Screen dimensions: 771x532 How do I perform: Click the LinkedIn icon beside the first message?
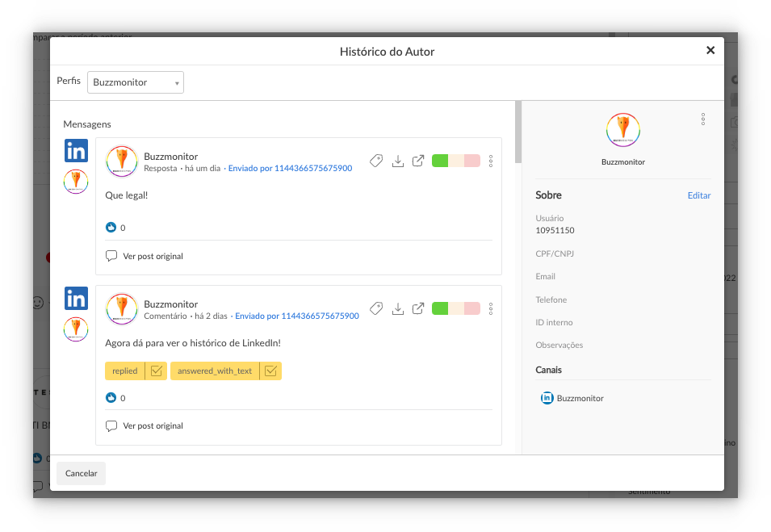pos(76,151)
